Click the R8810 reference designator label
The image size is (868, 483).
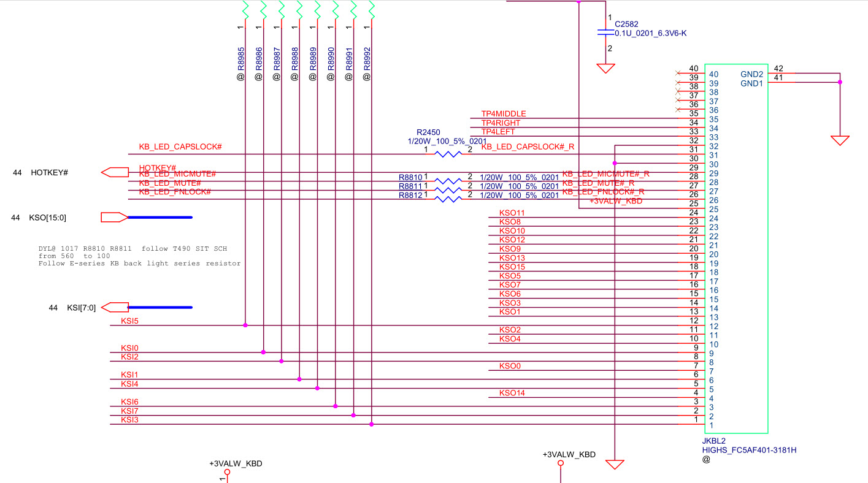(410, 178)
